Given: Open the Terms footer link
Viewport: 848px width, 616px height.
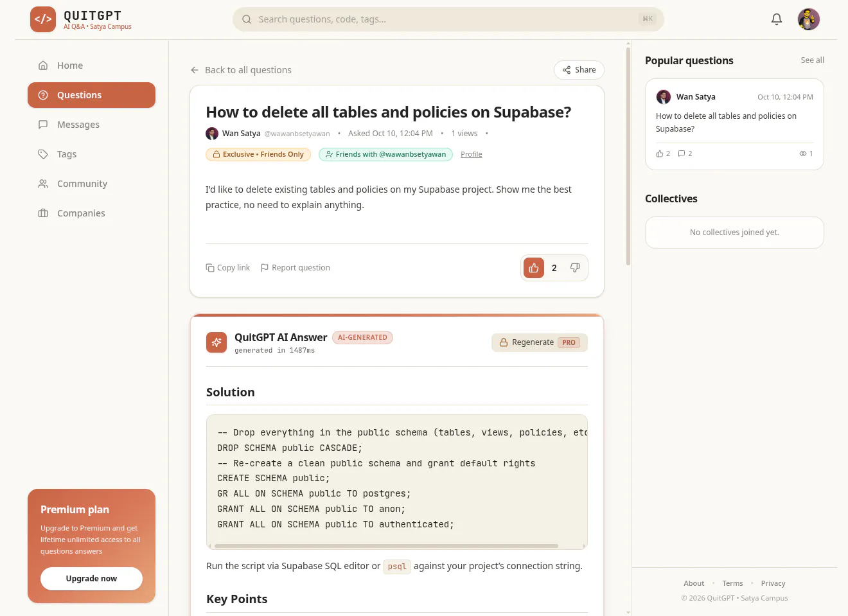Looking at the screenshot, I should (x=732, y=583).
